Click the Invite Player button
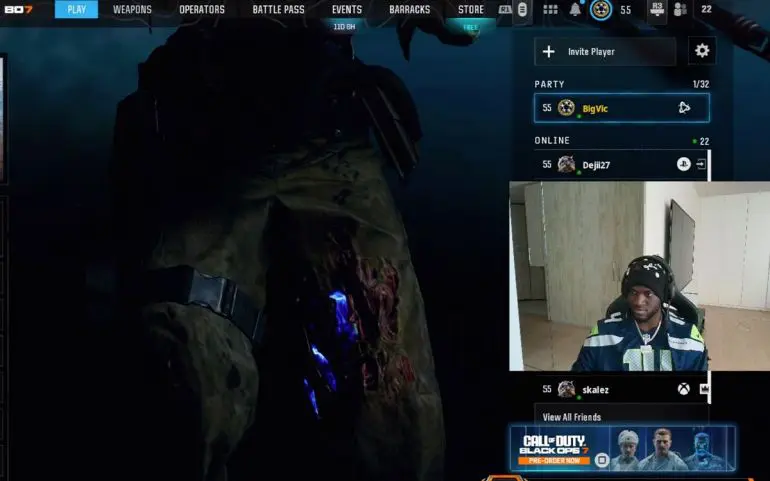The height and width of the screenshot is (481, 770). click(606, 51)
